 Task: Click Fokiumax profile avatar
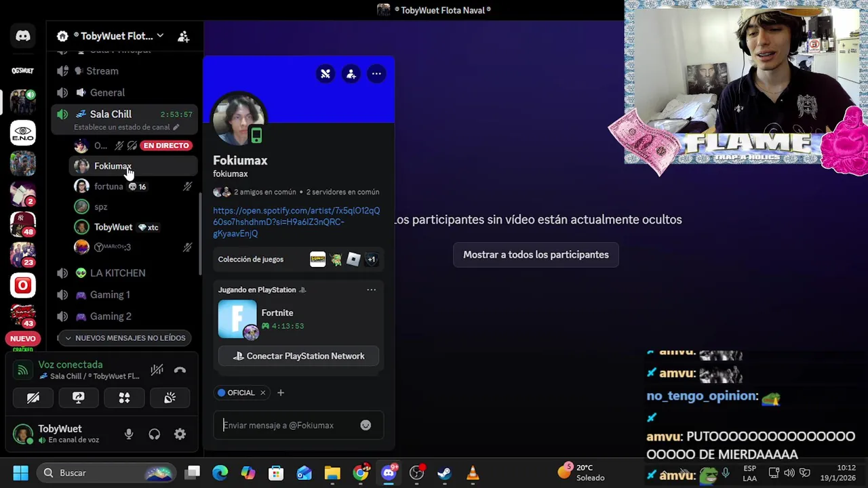(239, 120)
